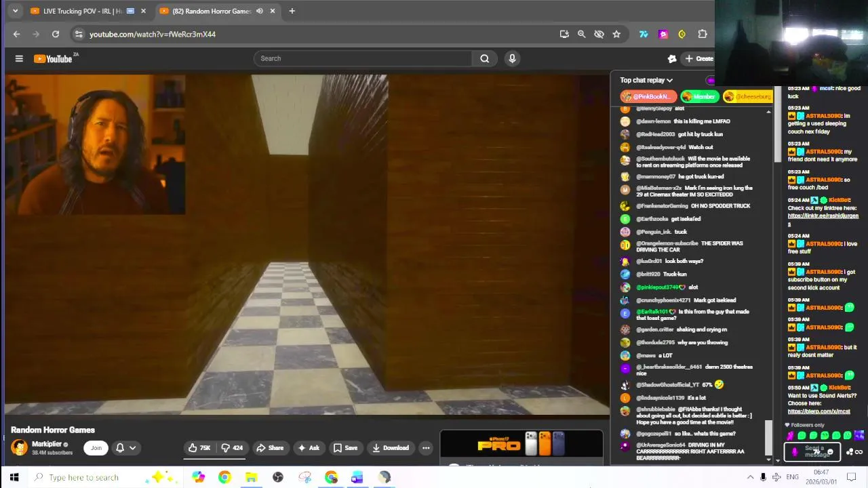Start voice search with microphone icon
The image size is (868, 488).
[512, 58]
